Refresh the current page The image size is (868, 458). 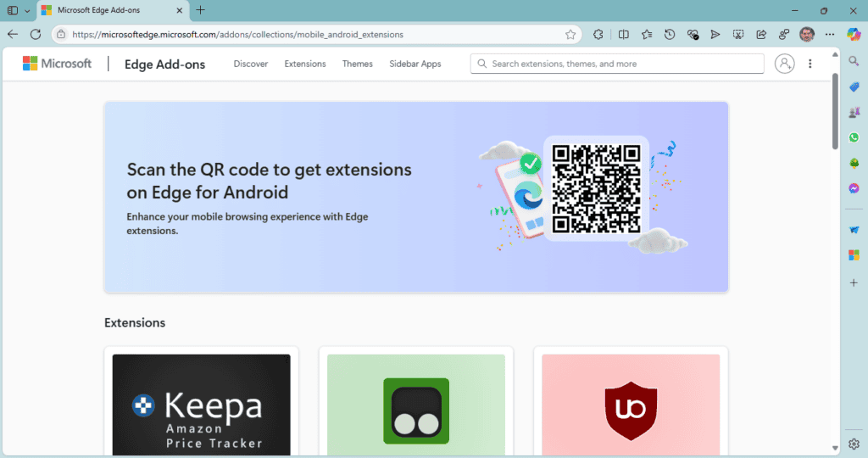(x=36, y=34)
